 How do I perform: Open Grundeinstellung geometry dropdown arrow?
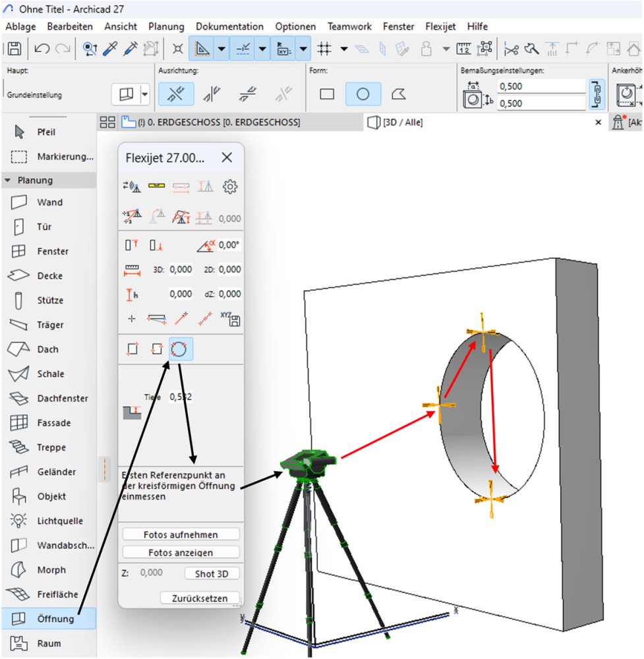pos(144,94)
